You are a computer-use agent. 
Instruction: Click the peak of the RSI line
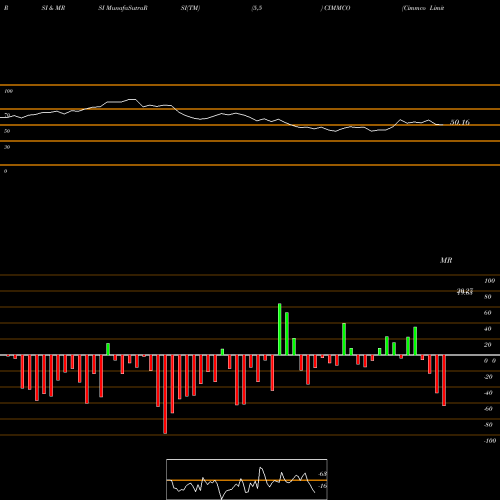tap(132, 99)
